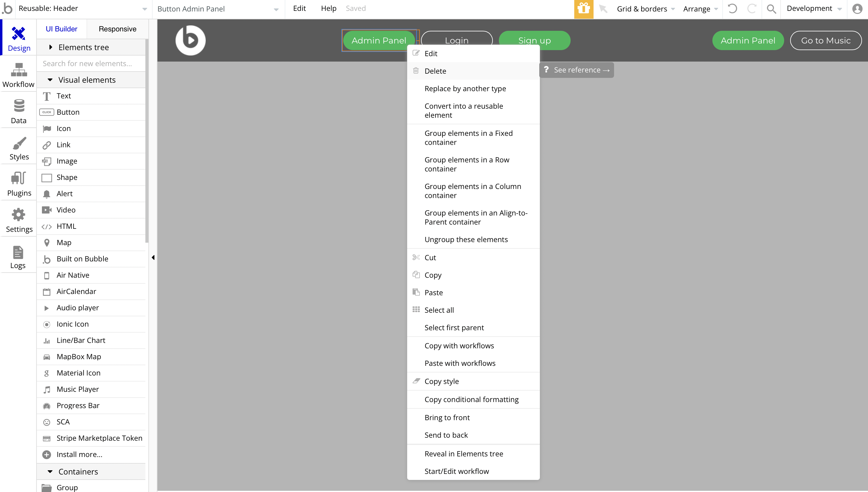Open the Grid & borders dropdown

(x=645, y=9)
